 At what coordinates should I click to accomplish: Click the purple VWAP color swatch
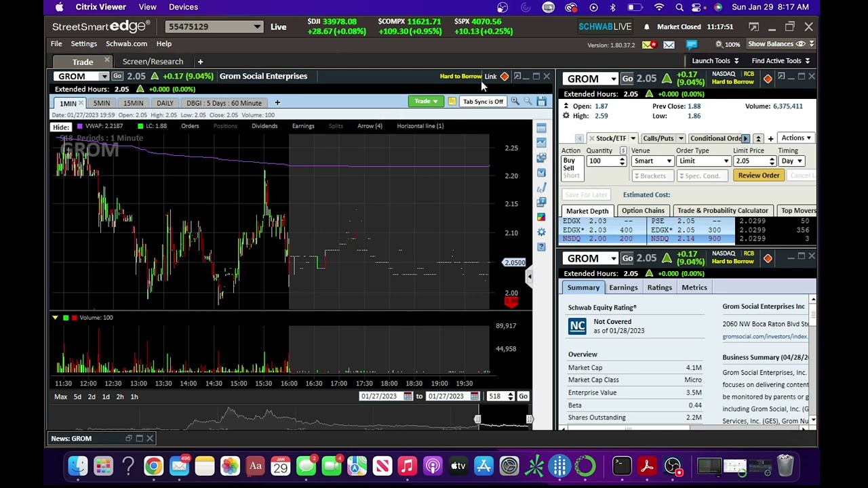pos(80,126)
